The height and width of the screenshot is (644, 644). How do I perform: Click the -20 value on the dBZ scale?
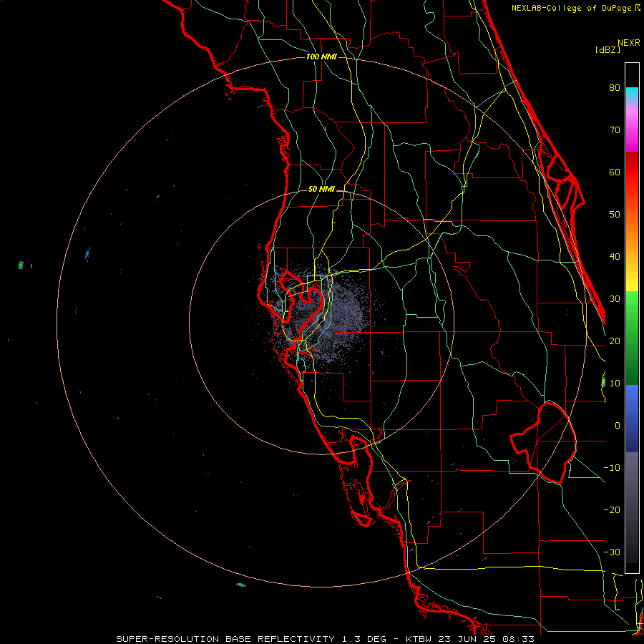pyautogui.click(x=612, y=510)
